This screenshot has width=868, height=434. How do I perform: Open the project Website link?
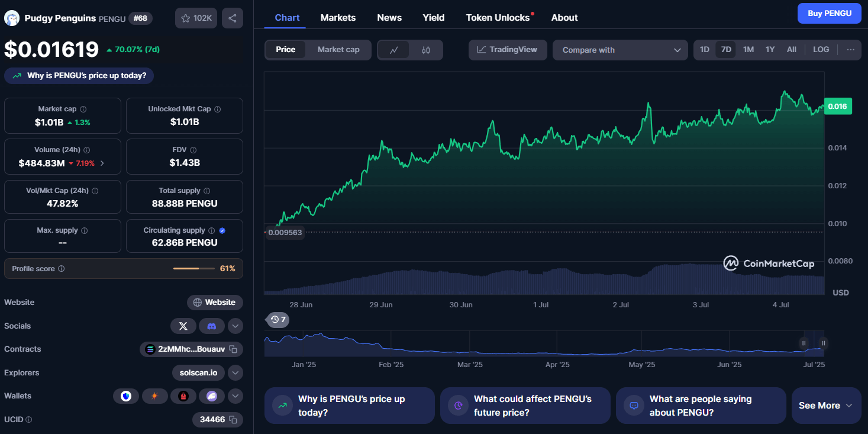215,303
